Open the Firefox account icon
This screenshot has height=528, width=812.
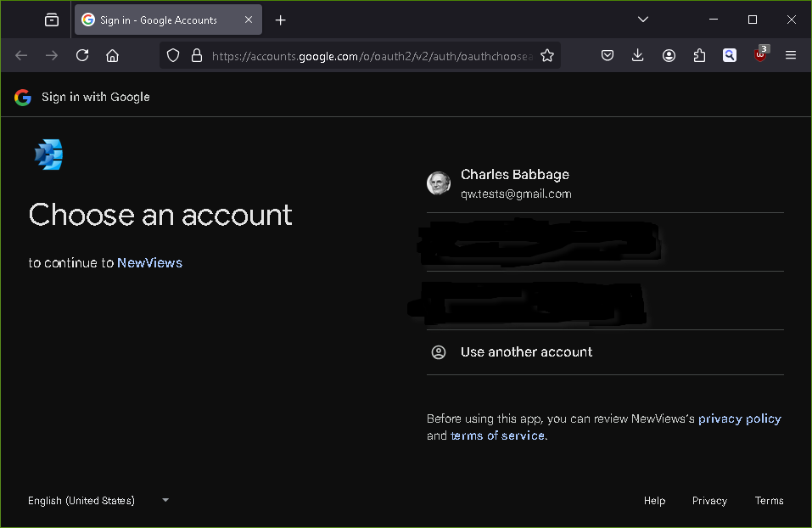point(669,55)
